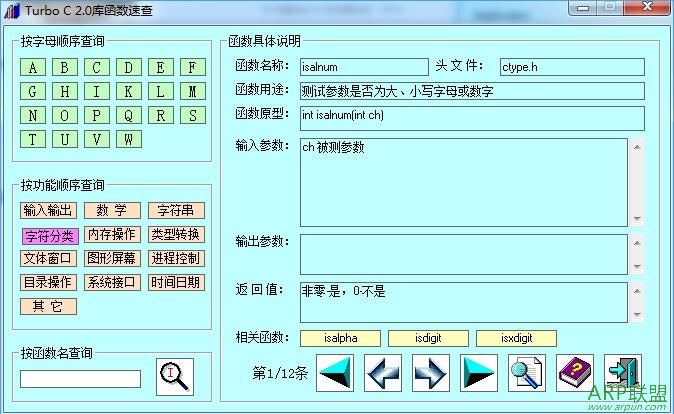Select letter A button
This screenshot has height=414, width=674.
click(33, 67)
